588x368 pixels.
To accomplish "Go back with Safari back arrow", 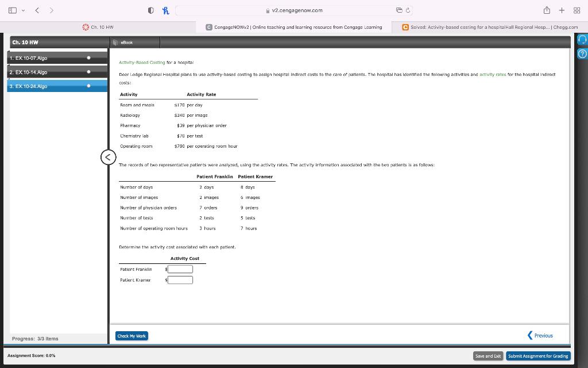I will click(x=37, y=10).
